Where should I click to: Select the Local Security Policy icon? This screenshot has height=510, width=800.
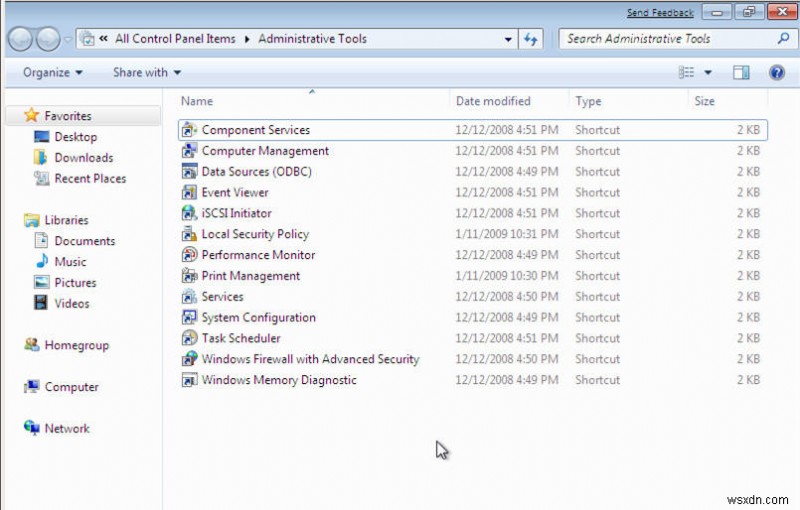pyautogui.click(x=189, y=234)
